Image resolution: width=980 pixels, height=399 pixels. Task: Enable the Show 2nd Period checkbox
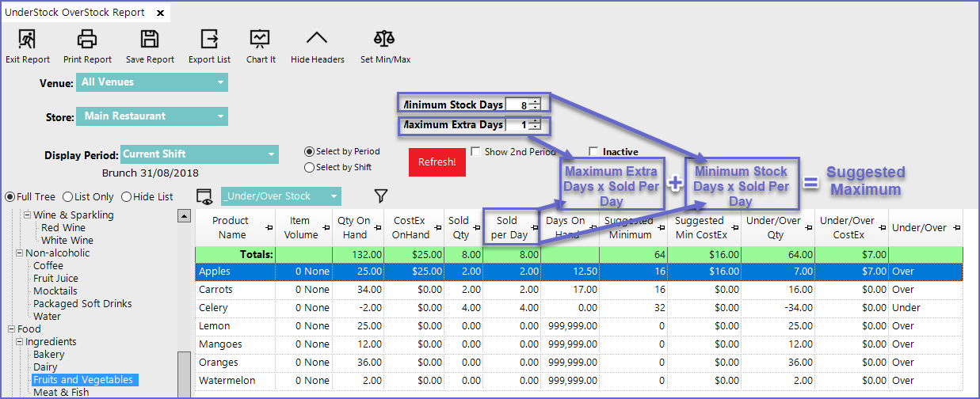point(475,151)
